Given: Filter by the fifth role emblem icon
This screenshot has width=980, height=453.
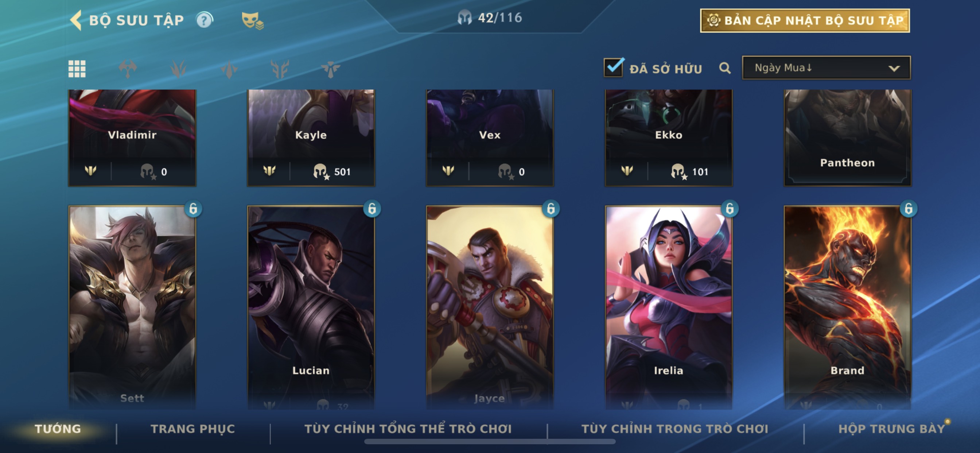Looking at the screenshot, I should pos(330,69).
